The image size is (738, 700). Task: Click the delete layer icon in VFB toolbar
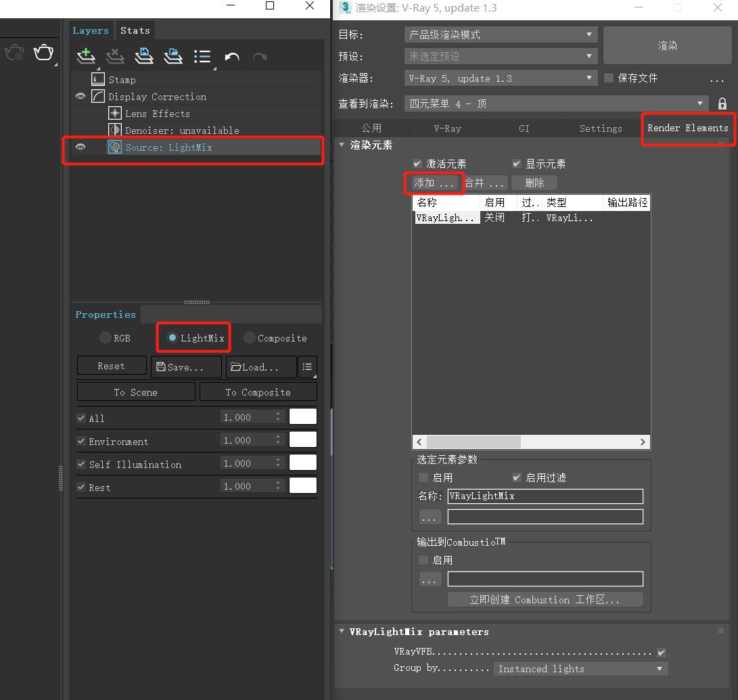pyautogui.click(x=115, y=56)
